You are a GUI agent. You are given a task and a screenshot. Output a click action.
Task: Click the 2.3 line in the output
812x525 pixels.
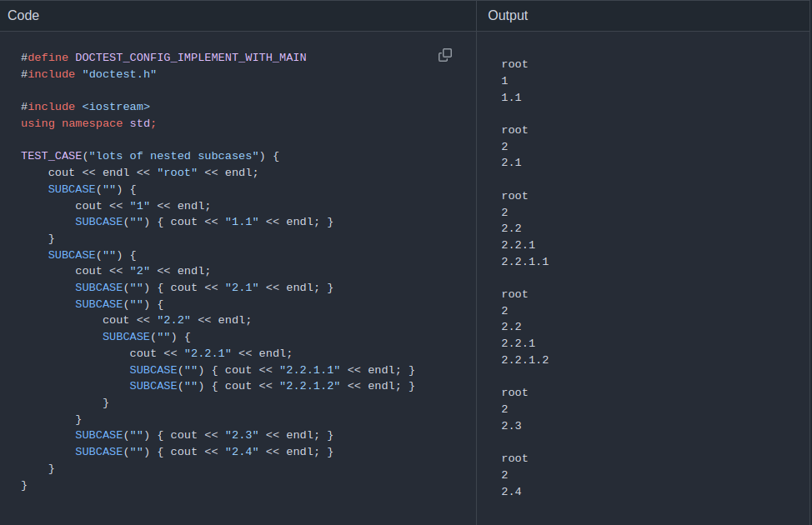pos(511,426)
